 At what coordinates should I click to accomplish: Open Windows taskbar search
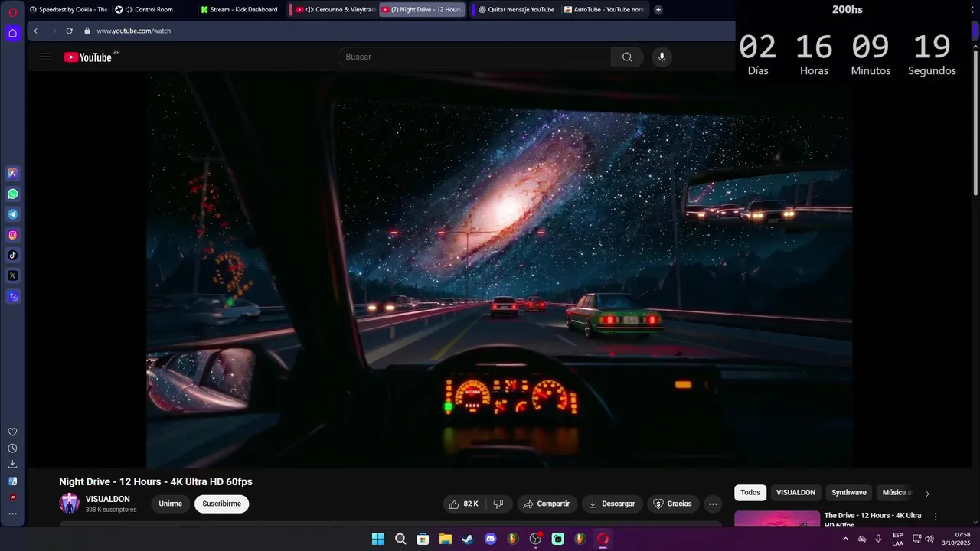click(x=400, y=539)
